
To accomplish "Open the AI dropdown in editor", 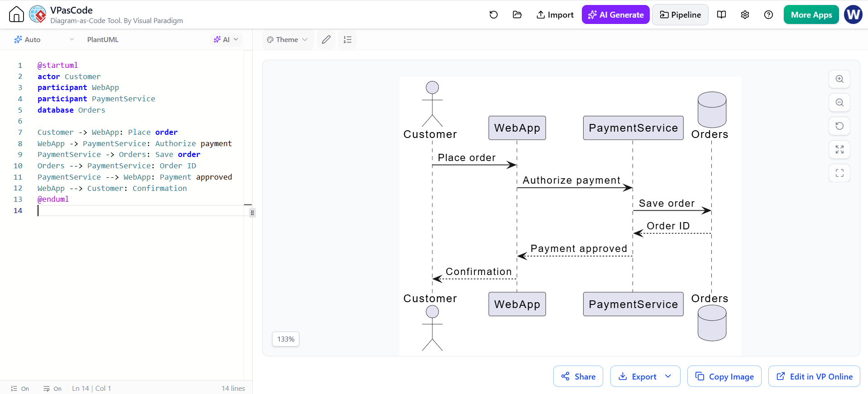I will tap(226, 40).
